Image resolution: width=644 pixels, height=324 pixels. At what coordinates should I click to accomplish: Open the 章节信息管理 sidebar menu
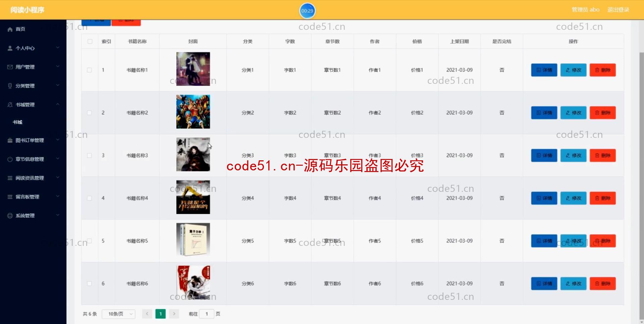pos(33,159)
